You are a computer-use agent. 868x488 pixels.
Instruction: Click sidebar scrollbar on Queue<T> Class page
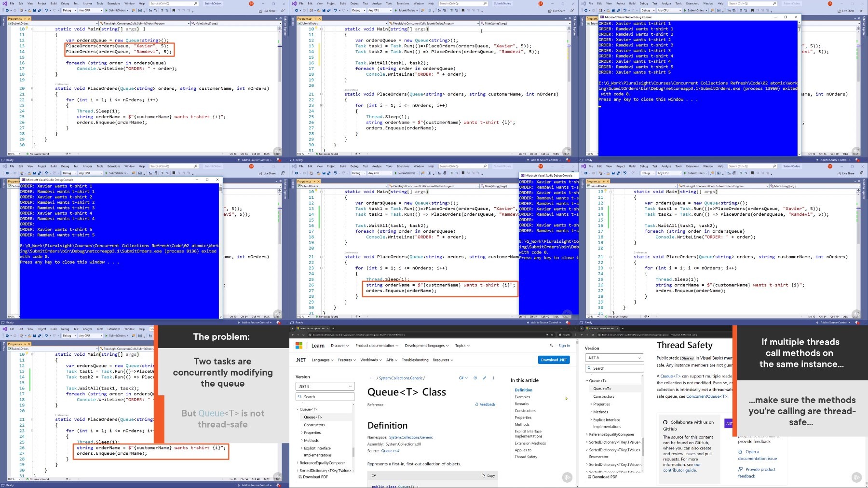click(x=353, y=451)
